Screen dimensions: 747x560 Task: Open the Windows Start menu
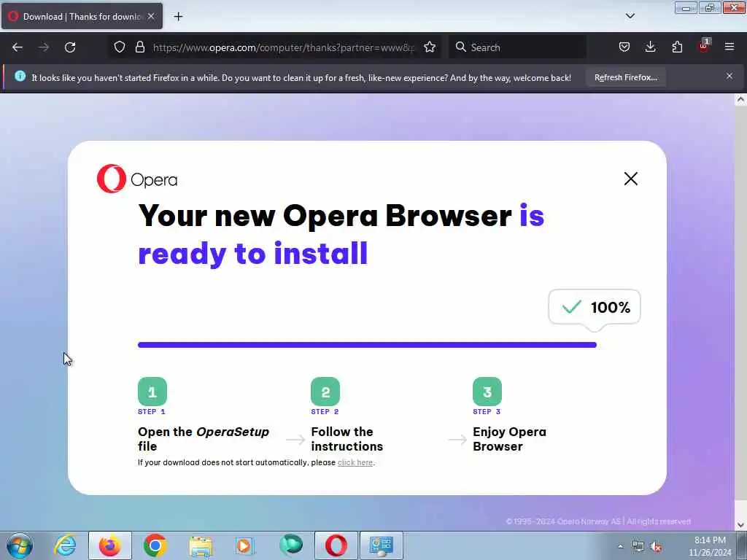tap(20, 545)
